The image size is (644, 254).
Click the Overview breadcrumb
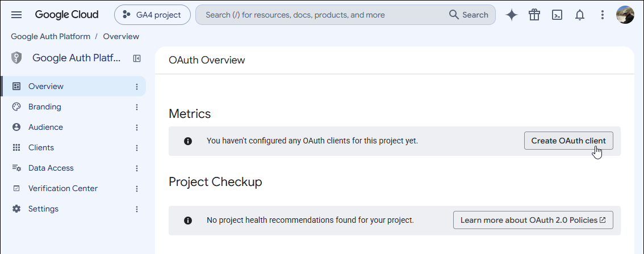tap(121, 36)
